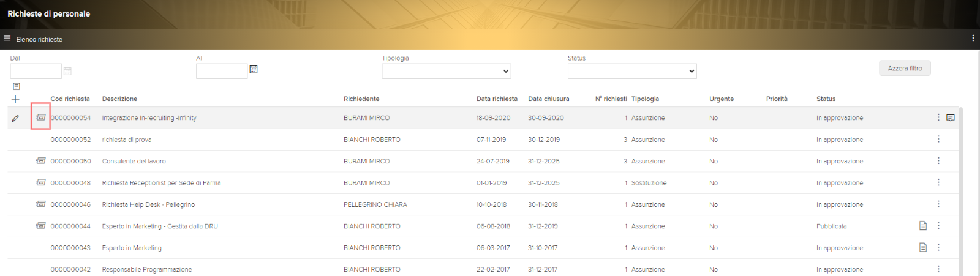
Task: Click the Descrizione column header
Action: pos(119,99)
